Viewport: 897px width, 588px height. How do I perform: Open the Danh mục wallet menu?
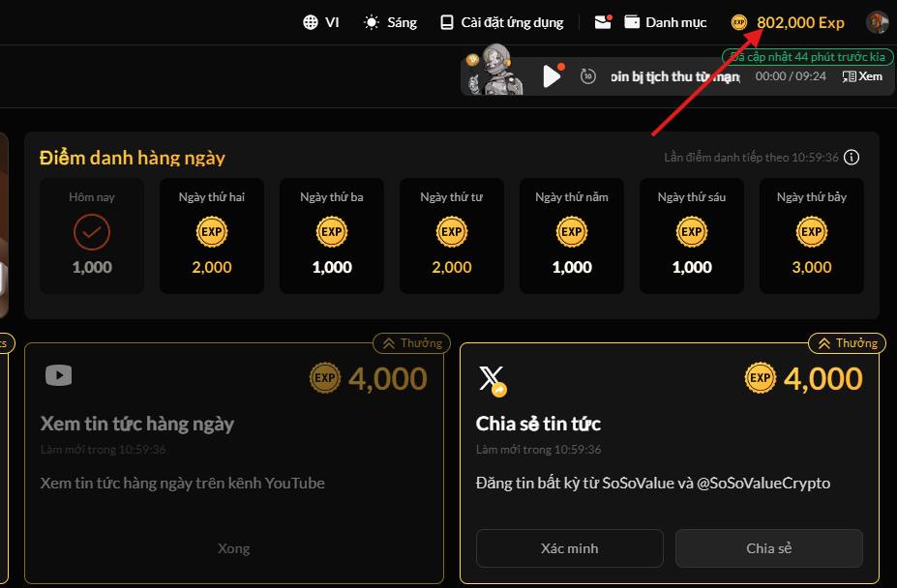point(665,22)
